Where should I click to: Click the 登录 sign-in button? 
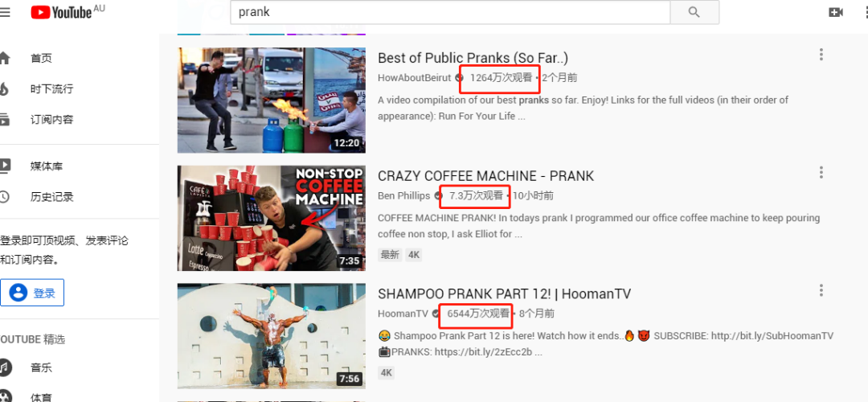[32, 293]
